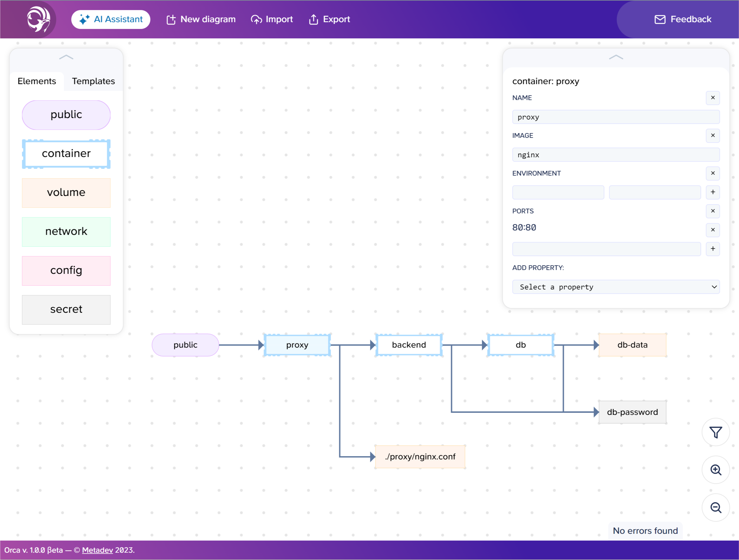Viewport: 739px width, 560px height.
Task: Click the proxy node in the diagram
Action: 297,345
